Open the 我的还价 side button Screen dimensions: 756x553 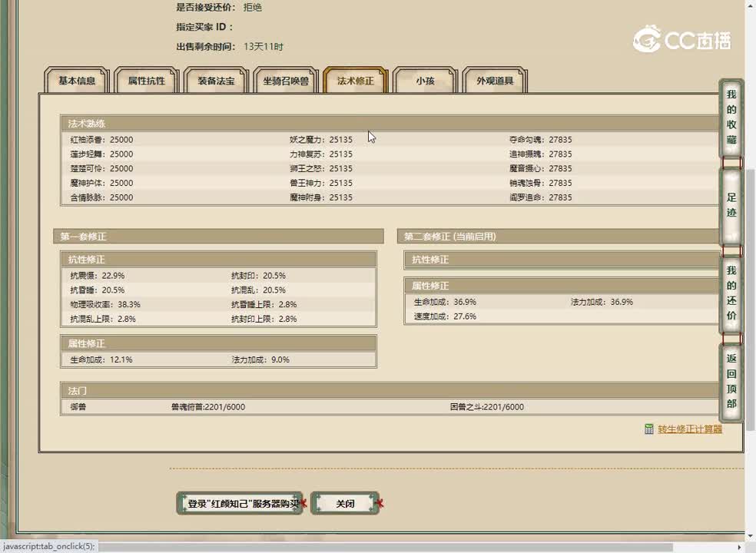(x=731, y=293)
